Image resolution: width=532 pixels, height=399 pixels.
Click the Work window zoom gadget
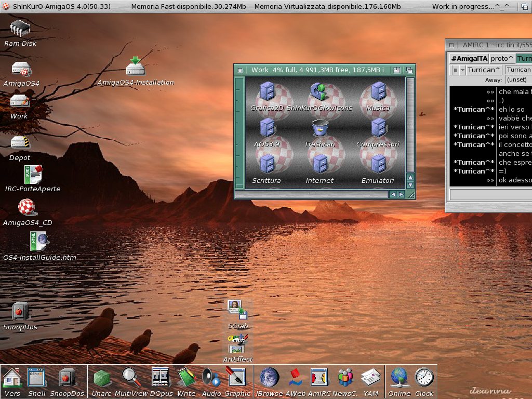click(396, 70)
